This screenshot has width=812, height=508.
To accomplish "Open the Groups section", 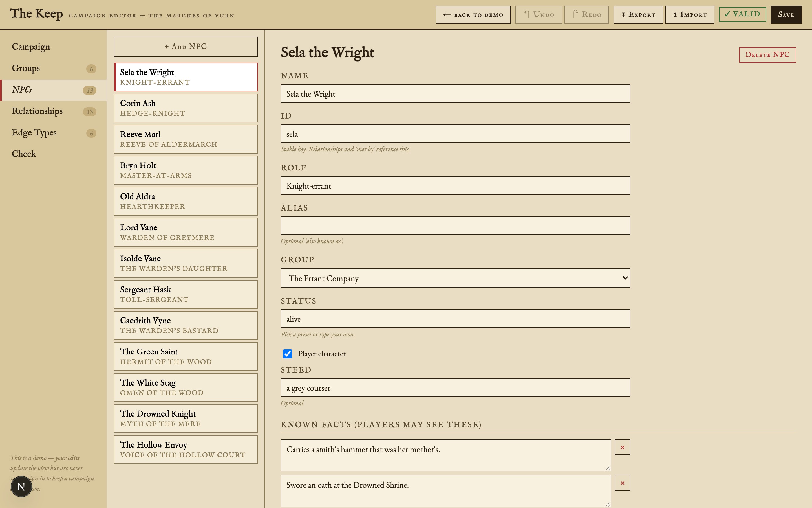I will [x=53, y=68].
